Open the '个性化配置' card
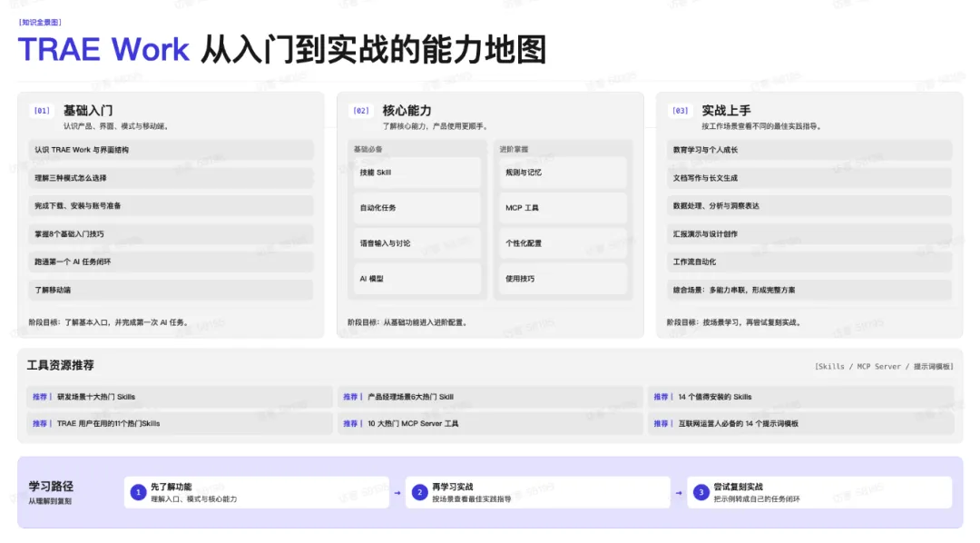This screenshot has width=980, height=543. click(563, 243)
